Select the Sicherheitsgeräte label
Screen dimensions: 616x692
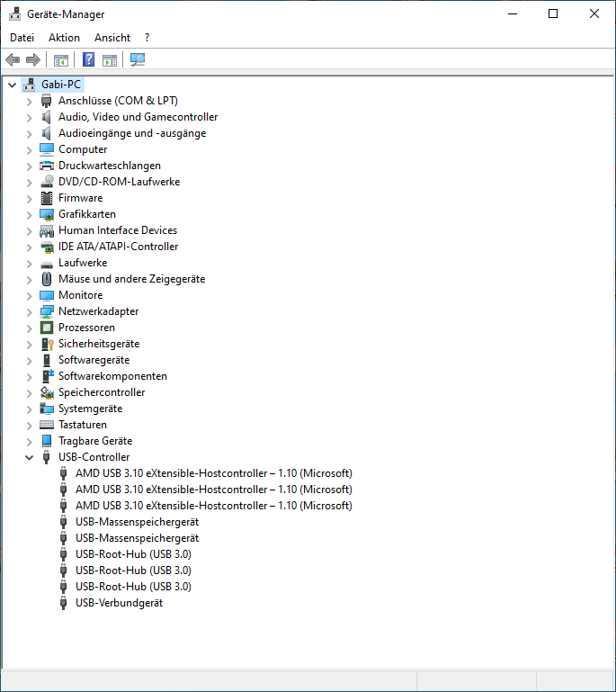coord(99,344)
